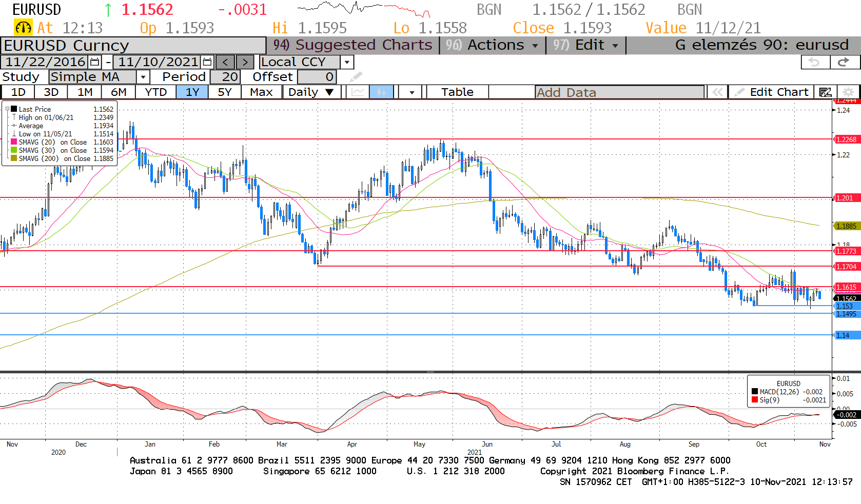
Task: Select the 1Y range tab
Action: click(192, 92)
